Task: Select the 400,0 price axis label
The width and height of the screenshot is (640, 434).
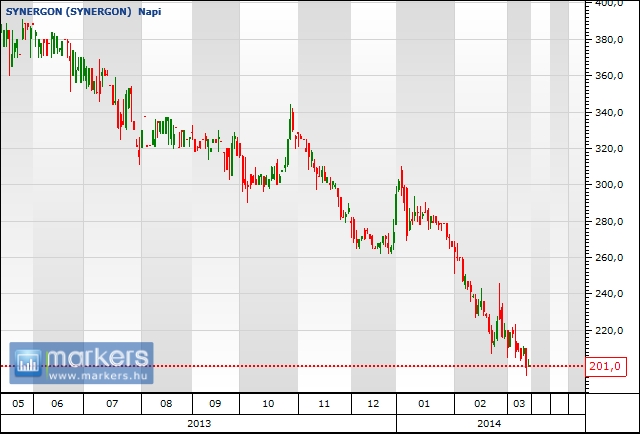Action: (x=609, y=3)
